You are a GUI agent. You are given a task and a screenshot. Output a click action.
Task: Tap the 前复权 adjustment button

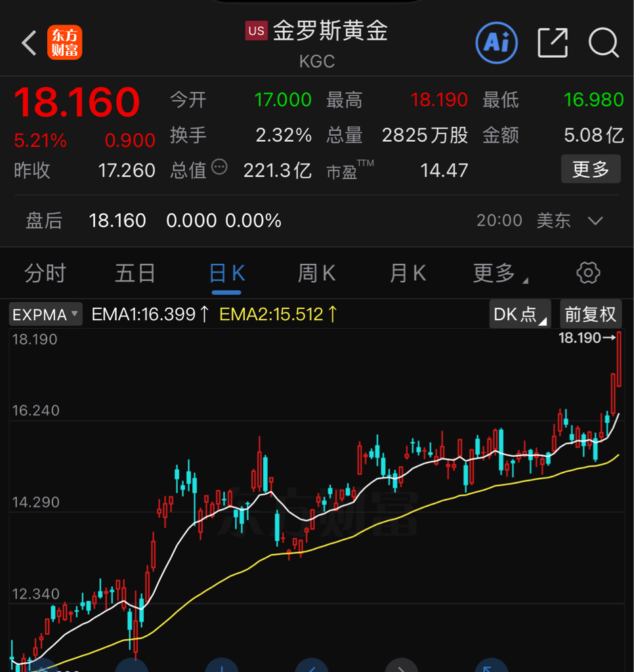point(590,314)
